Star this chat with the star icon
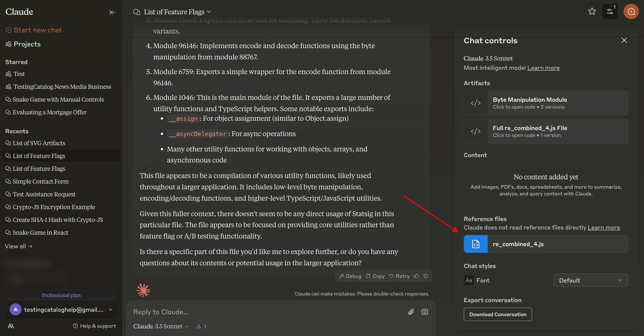The image size is (644, 336). [592, 12]
